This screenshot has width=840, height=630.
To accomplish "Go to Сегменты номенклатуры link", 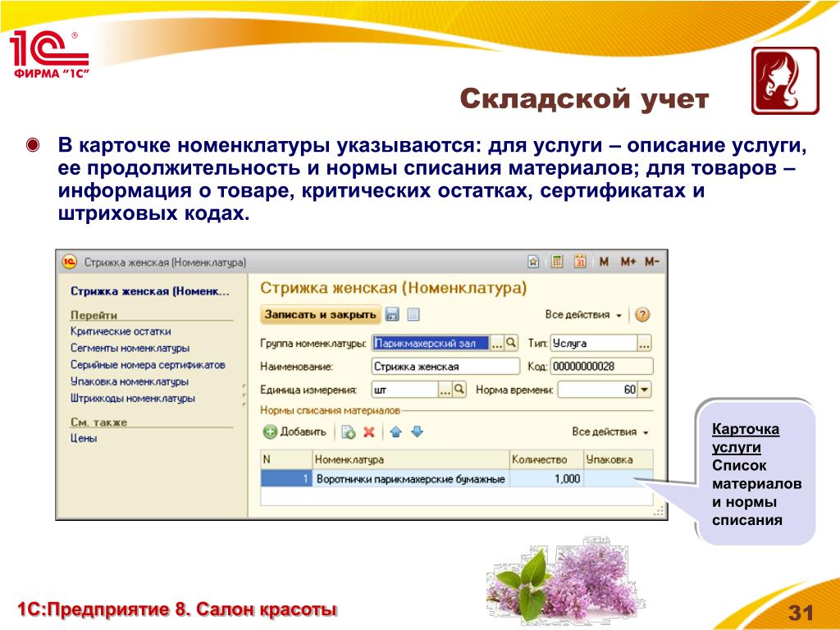I will [x=130, y=348].
